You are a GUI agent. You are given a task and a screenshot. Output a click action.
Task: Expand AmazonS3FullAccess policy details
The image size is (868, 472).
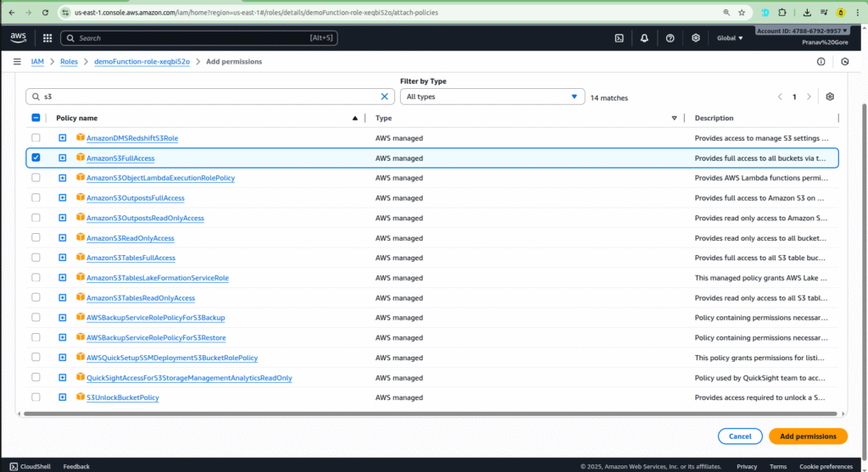pos(63,158)
